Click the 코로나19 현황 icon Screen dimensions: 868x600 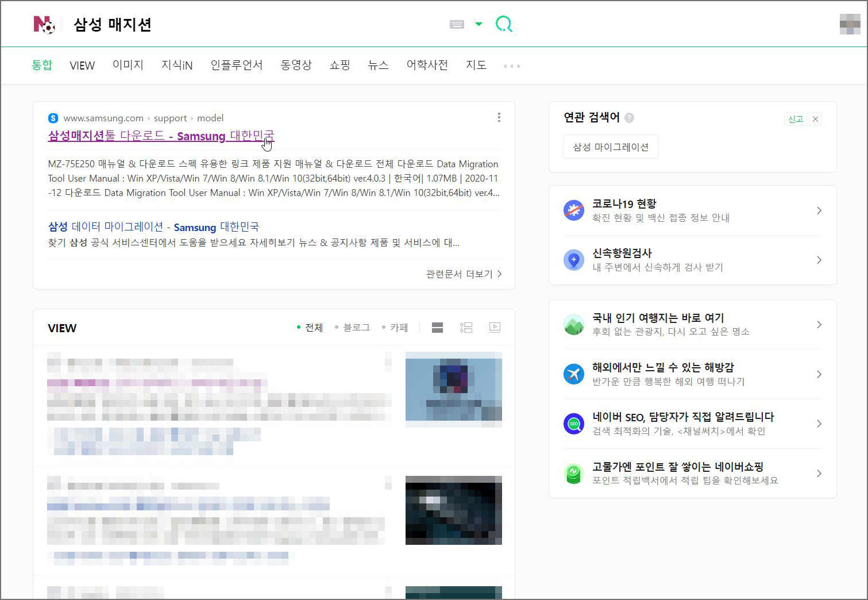tap(574, 210)
